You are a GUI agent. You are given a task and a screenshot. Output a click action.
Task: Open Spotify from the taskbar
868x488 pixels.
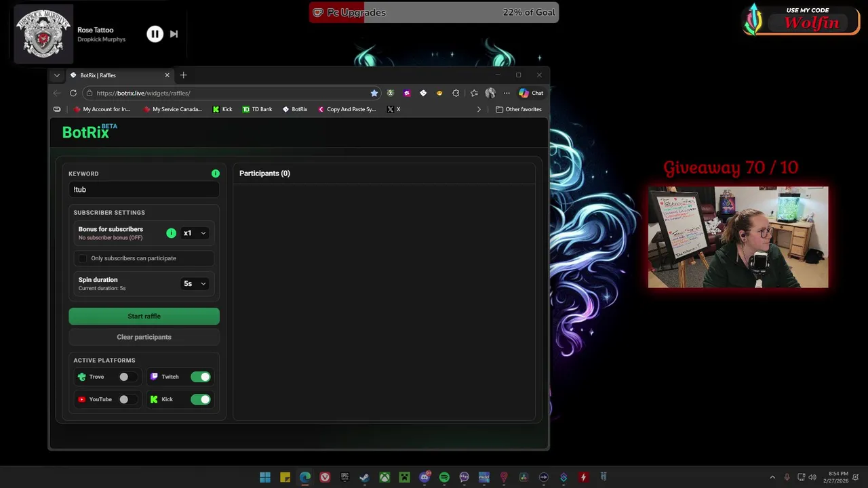point(444,477)
